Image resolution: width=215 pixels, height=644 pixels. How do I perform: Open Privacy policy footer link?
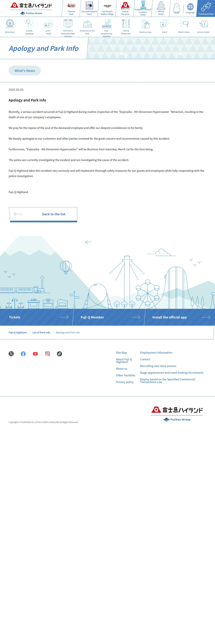click(x=125, y=382)
